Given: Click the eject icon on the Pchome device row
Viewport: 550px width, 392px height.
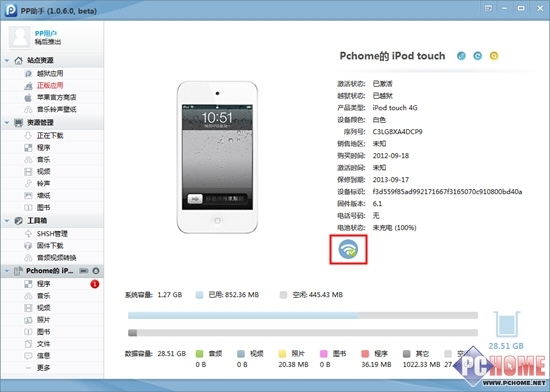Looking at the screenshot, I should point(95,271).
